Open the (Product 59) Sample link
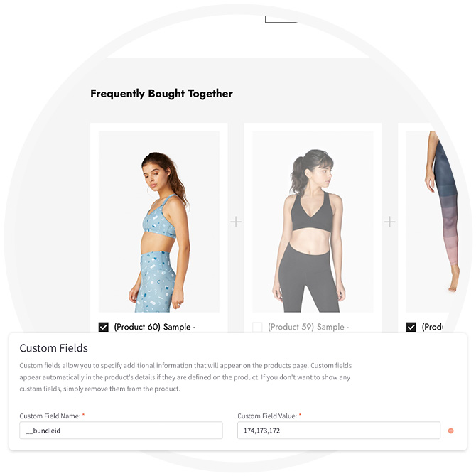476x476 pixels. pyautogui.click(x=308, y=327)
